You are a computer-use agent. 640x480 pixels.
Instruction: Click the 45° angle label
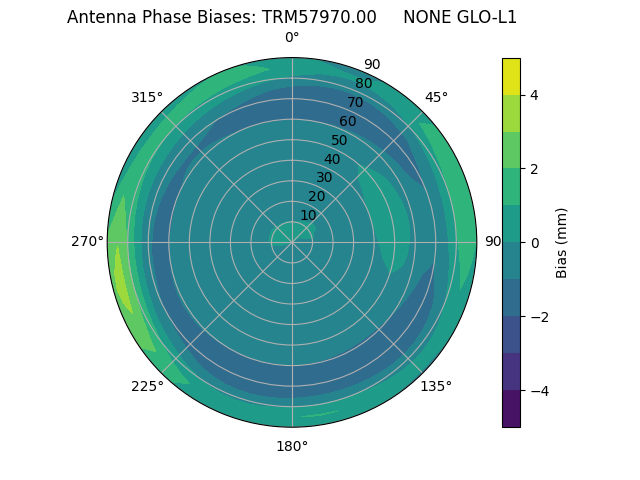436,97
